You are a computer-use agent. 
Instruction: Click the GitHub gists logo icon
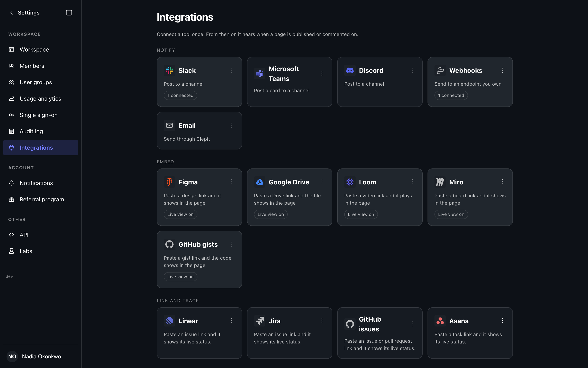point(169,244)
